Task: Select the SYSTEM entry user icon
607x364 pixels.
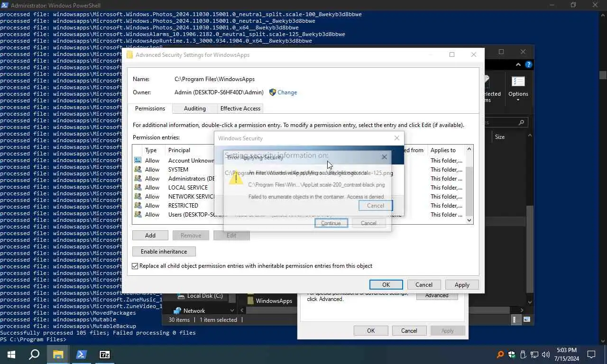Action: [138, 170]
